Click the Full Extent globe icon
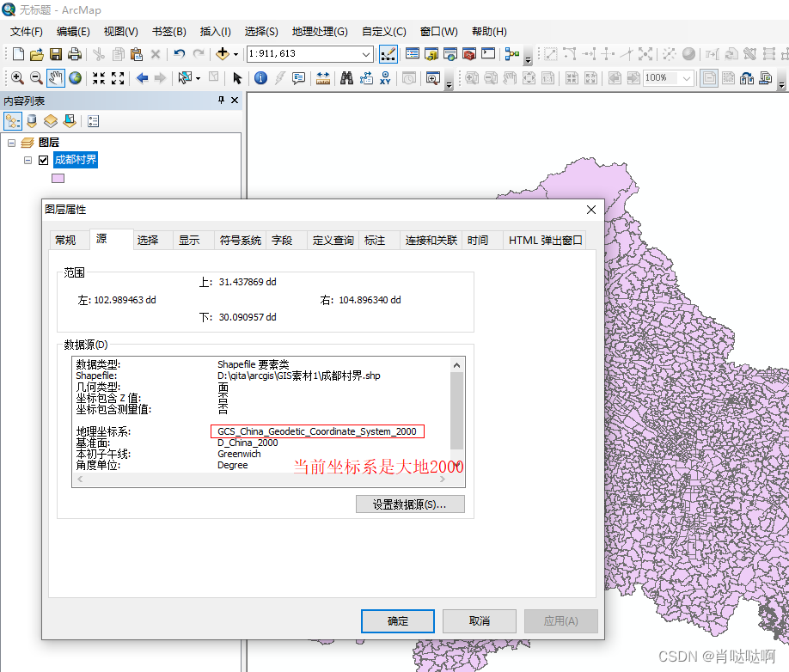Image resolution: width=789 pixels, height=672 pixels. tap(76, 78)
